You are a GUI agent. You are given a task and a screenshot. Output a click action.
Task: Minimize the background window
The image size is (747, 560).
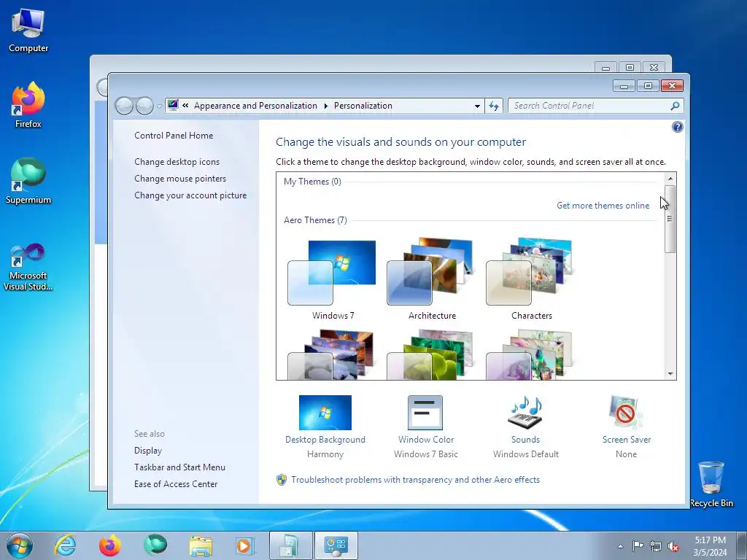coord(605,68)
